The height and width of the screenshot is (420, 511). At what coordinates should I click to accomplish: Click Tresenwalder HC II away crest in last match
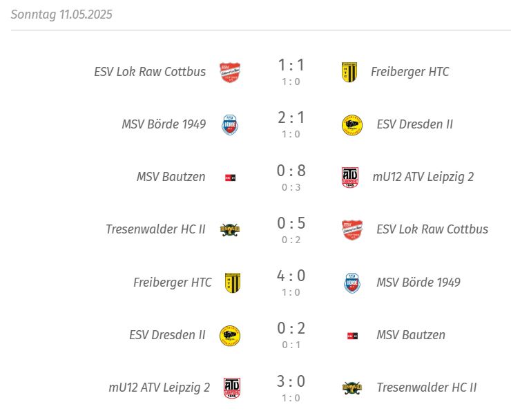pyautogui.click(x=352, y=388)
